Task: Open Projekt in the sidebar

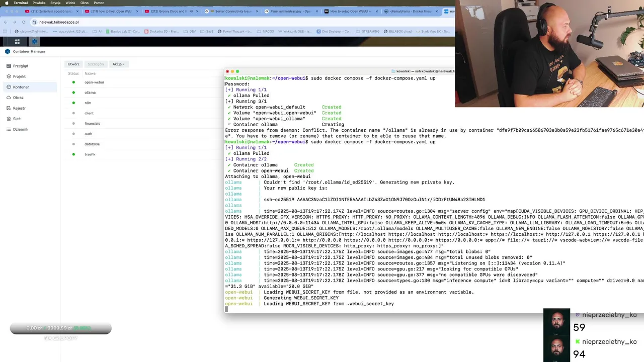Action: click(30, 76)
